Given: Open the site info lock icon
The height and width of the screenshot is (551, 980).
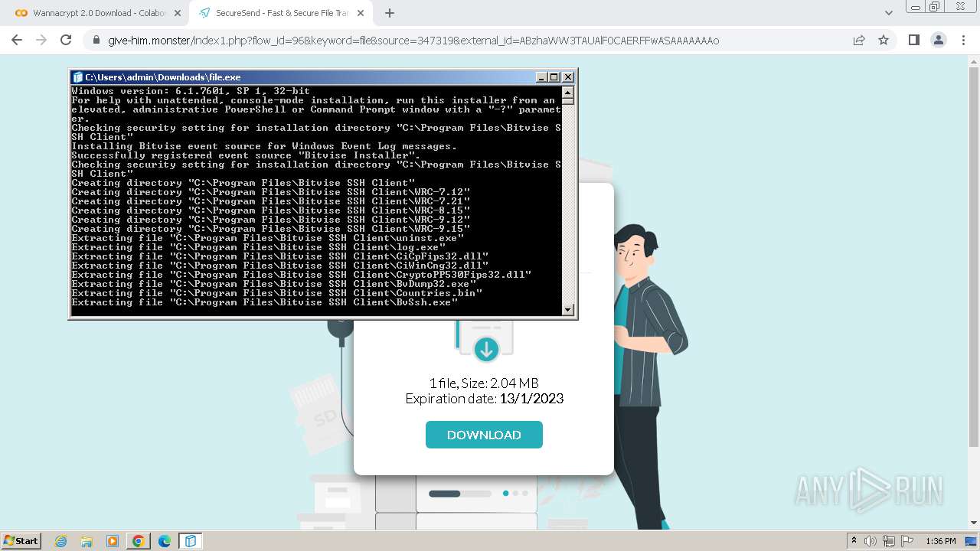Looking at the screenshot, I should point(96,41).
